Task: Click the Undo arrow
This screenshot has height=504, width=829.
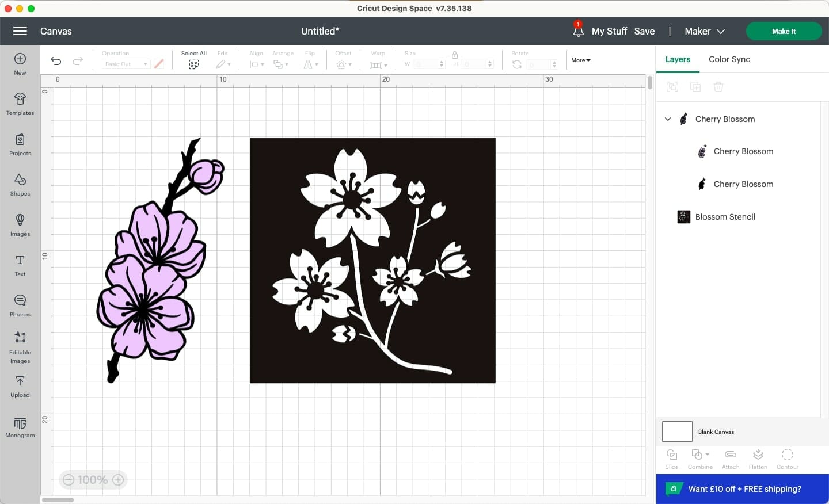Action: point(55,61)
